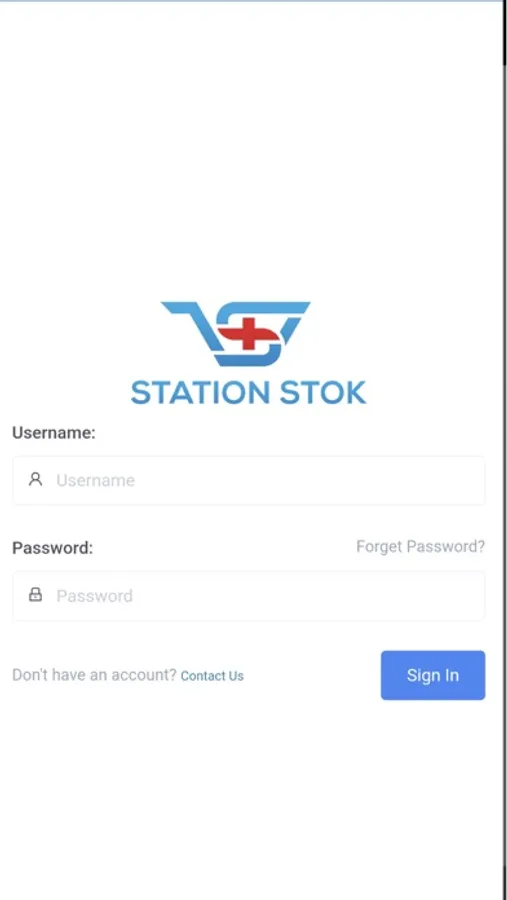This screenshot has height=900, width=507.
Task: Click the gray Username placeholder text
Action: coord(95,480)
